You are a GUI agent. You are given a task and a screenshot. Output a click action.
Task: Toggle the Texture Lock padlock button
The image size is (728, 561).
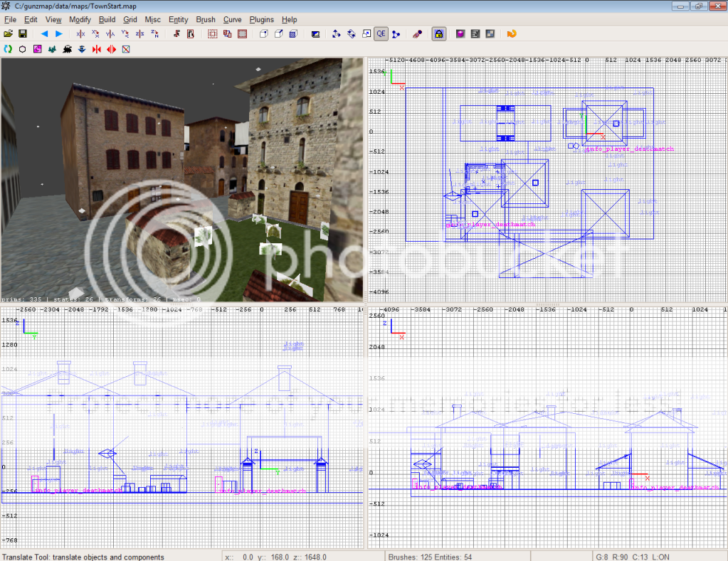439,33
